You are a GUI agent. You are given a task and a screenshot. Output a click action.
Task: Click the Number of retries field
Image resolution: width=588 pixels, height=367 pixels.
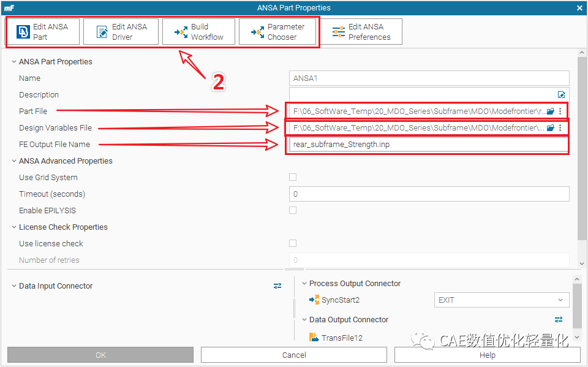tap(429, 260)
